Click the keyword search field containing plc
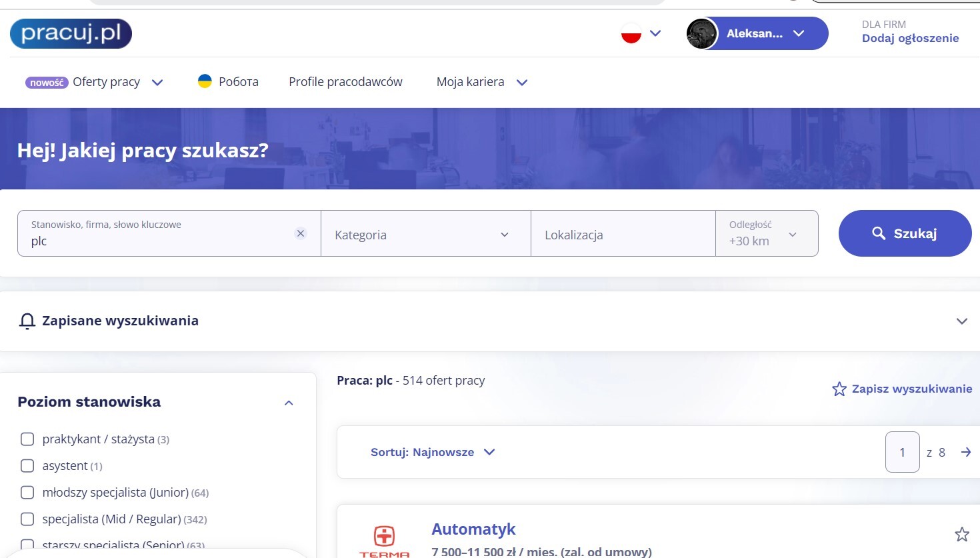This screenshot has width=980, height=558. [169, 233]
